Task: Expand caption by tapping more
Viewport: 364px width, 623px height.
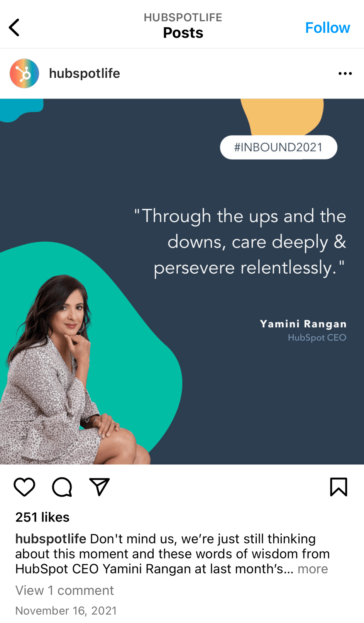Action: pos(313,569)
